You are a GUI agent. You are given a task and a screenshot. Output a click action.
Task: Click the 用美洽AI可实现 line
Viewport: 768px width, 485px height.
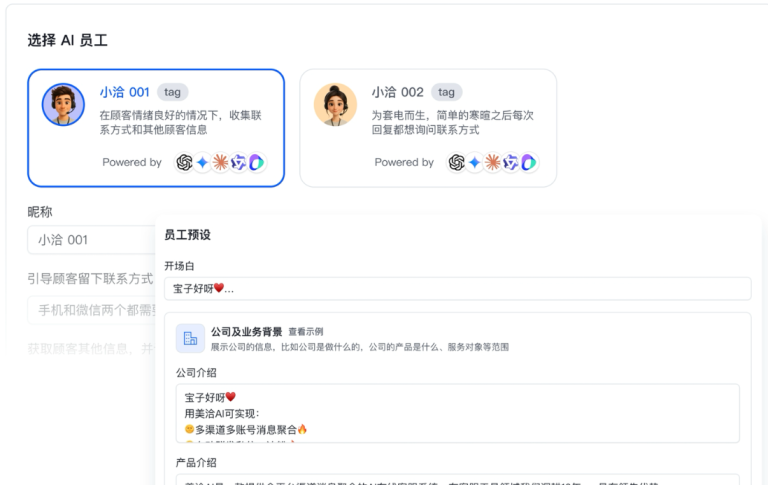tap(222, 413)
